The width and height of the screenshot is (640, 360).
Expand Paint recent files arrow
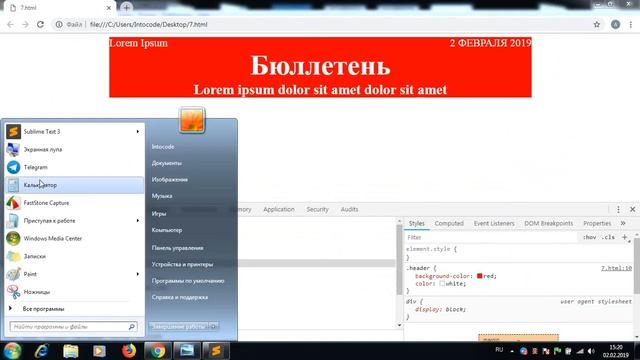coord(138,274)
